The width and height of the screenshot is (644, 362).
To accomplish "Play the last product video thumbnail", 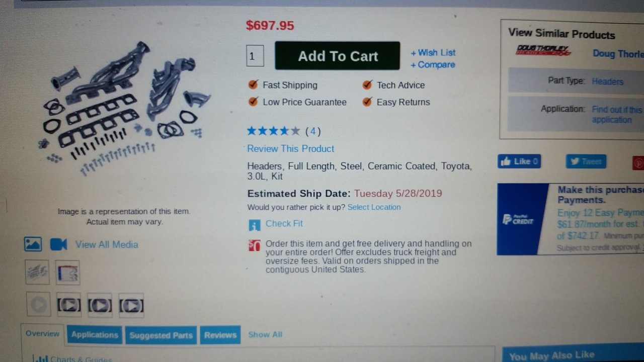I will [x=131, y=306].
